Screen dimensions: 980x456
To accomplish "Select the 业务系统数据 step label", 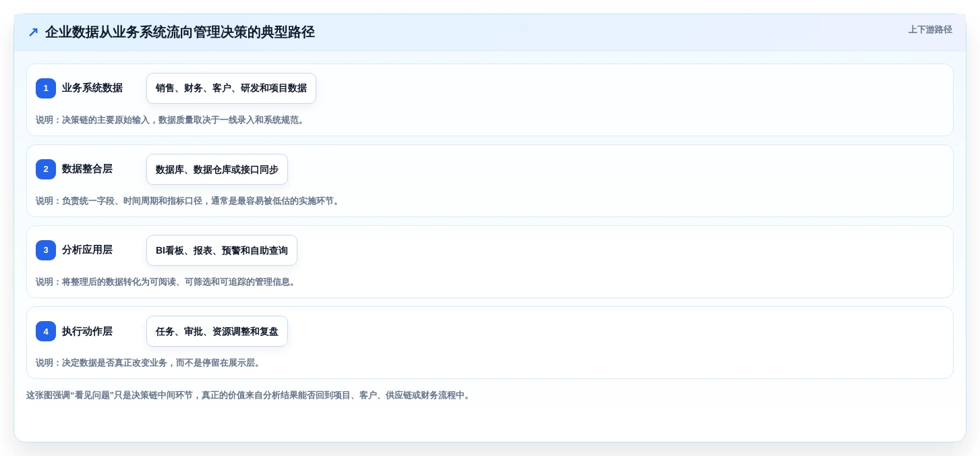I will pyautogui.click(x=92, y=88).
